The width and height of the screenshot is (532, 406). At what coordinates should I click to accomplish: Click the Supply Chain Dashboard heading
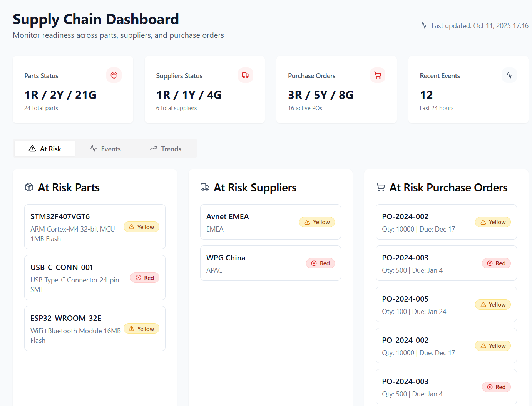click(96, 19)
